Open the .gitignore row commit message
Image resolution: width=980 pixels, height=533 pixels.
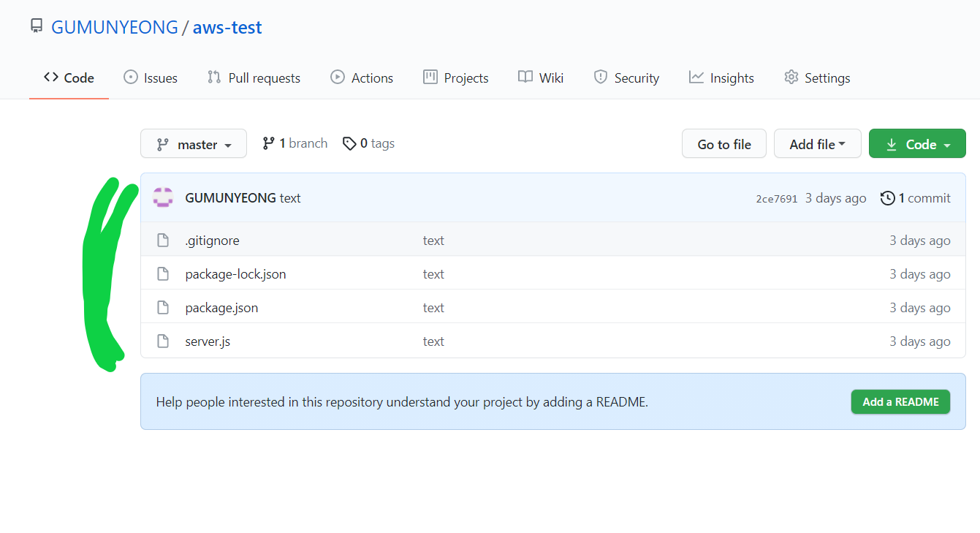click(433, 241)
